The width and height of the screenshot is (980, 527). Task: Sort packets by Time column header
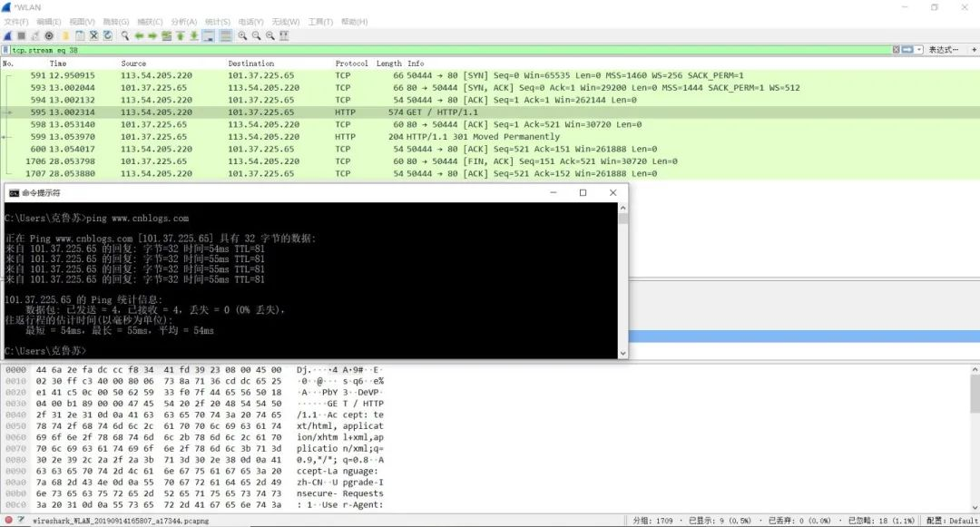click(58, 63)
